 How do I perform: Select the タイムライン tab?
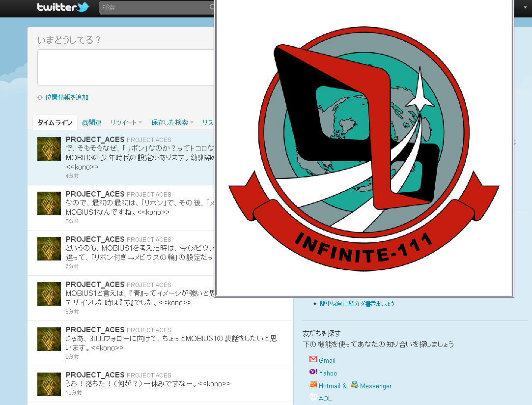click(x=55, y=122)
